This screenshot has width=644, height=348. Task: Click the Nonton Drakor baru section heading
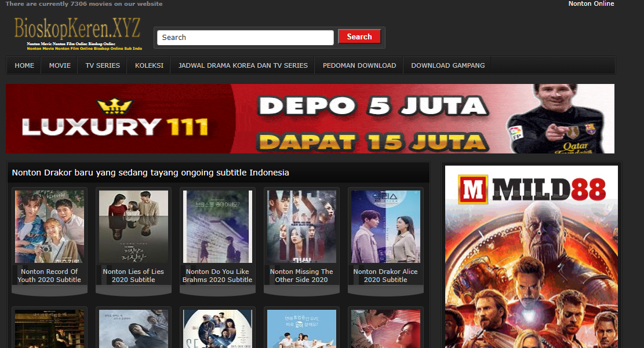coord(150,173)
